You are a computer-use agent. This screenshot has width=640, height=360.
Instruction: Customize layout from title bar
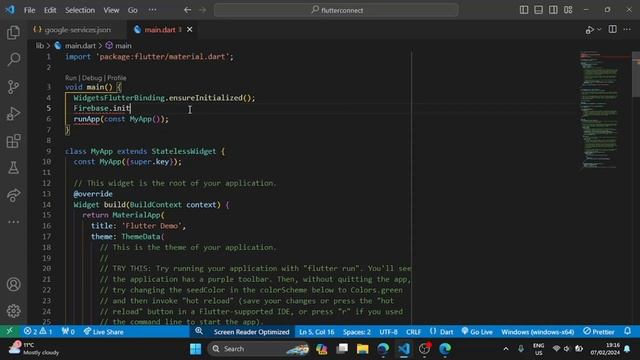[568, 10]
